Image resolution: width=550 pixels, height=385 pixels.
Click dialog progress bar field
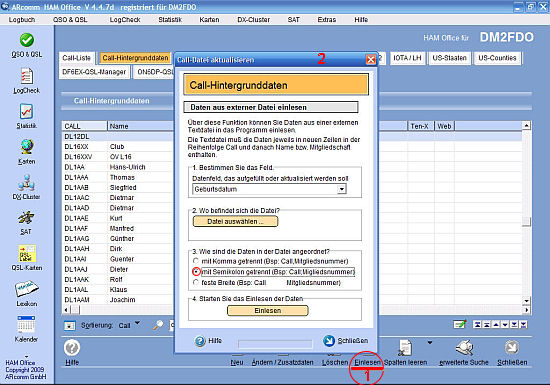coord(275,344)
